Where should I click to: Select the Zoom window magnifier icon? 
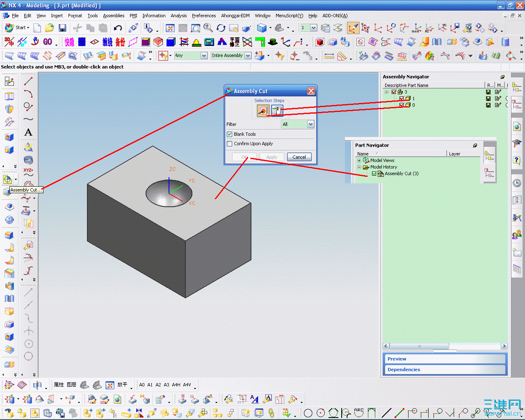coord(196,28)
